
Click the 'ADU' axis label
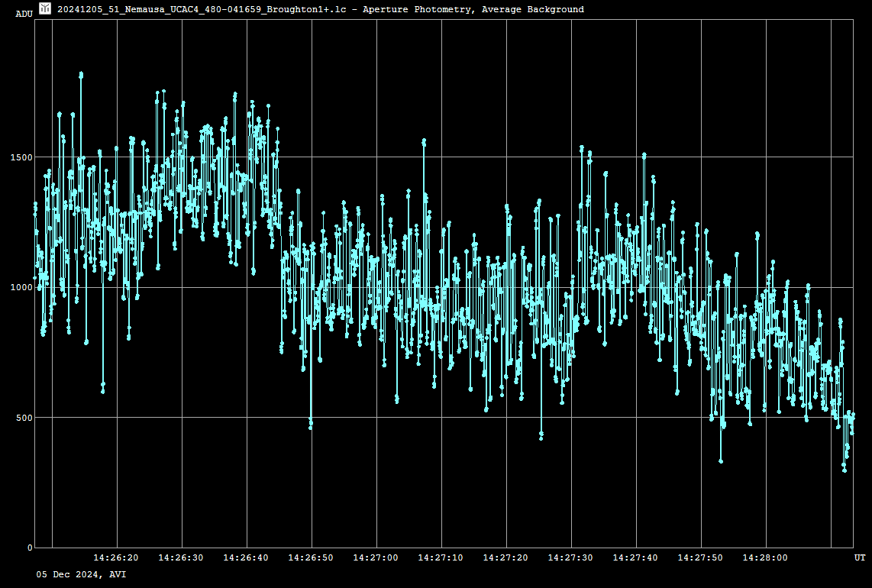click(x=24, y=14)
